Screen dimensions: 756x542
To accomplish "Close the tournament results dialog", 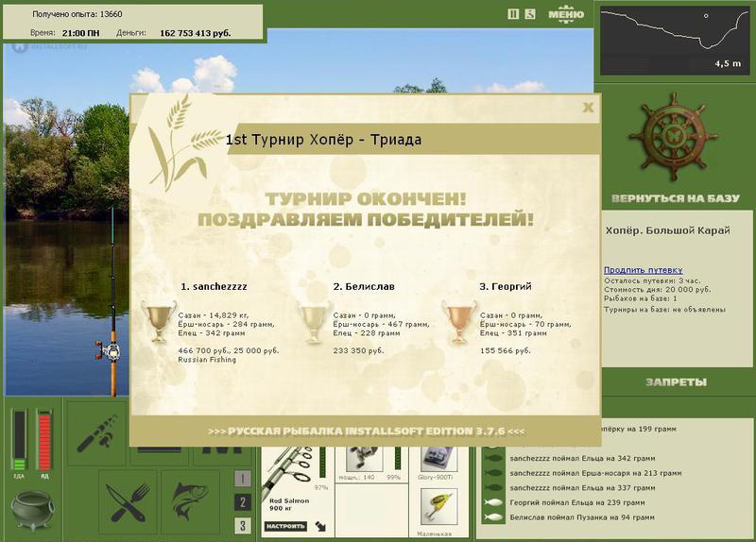I will [x=588, y=107].
